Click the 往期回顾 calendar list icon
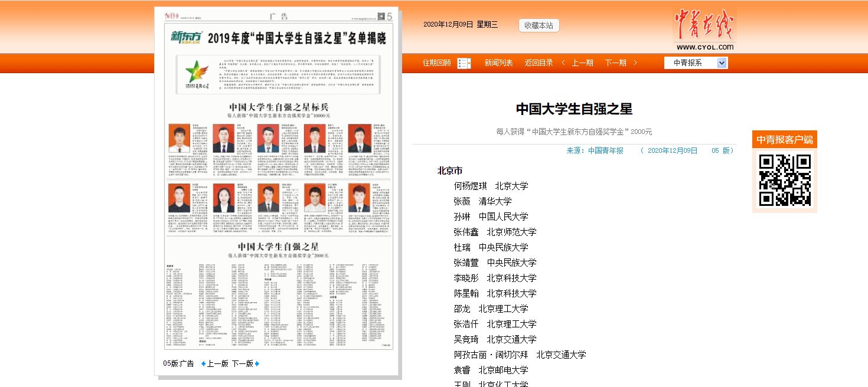The width and height of the screenshot is (868, 387). click(464, 63)
